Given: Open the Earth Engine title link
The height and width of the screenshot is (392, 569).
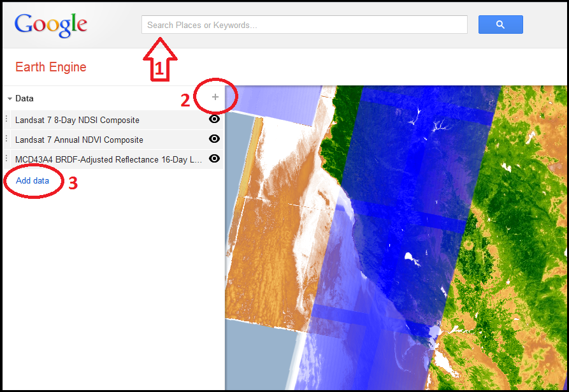Looking at the screenshot, I should 51,67.
